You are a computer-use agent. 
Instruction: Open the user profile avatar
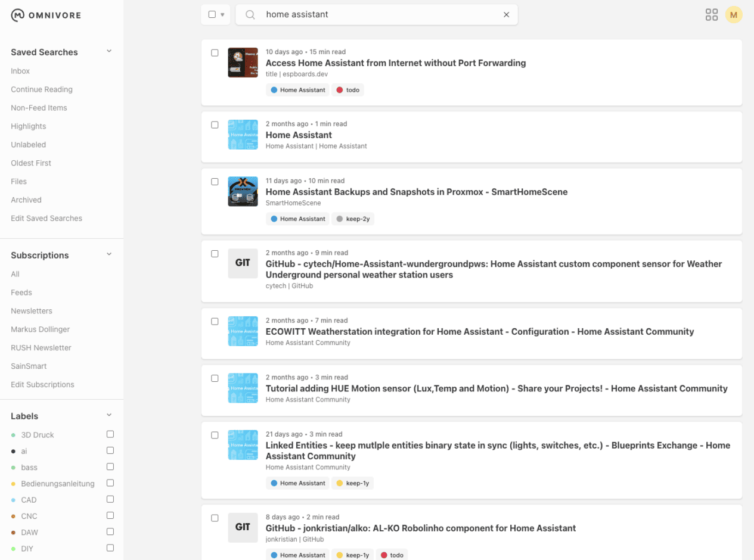733,15
